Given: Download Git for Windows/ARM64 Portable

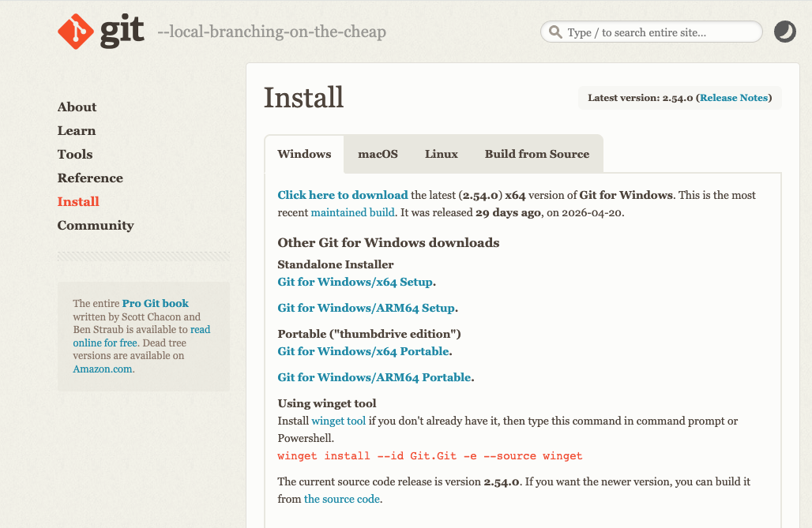Looking at the screenshot, I should click(x=374, y=377).
